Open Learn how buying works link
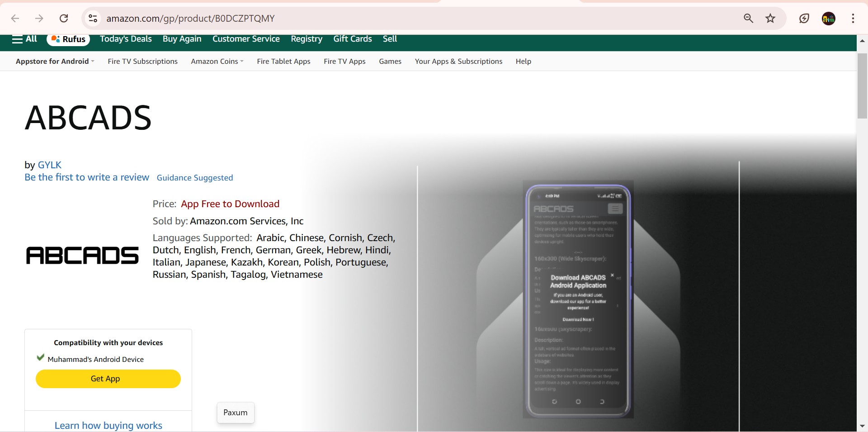Screen dimensions: 868x432 coord(108,426)
